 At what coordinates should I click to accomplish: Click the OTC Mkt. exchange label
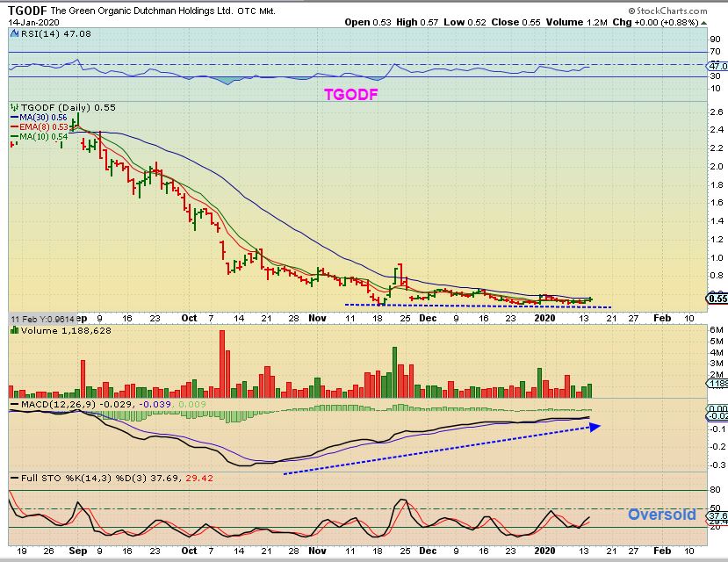click(256, 11)
